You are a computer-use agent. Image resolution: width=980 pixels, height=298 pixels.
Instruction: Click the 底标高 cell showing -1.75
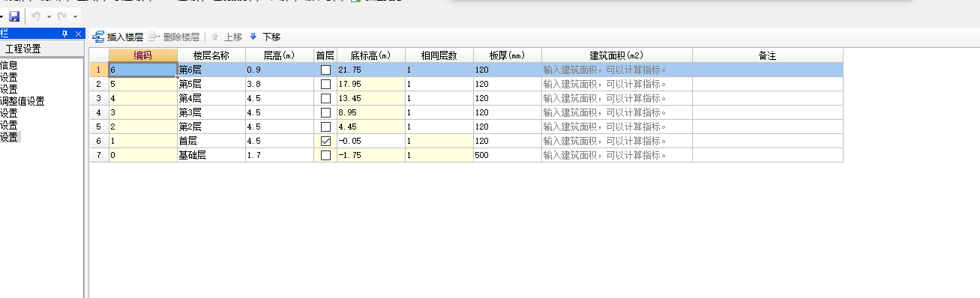(371, 155)
